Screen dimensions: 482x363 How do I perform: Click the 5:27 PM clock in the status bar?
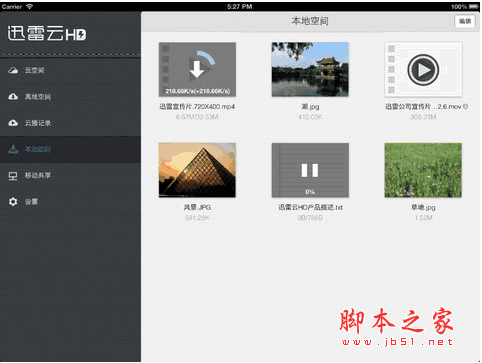tap(240, 7)
